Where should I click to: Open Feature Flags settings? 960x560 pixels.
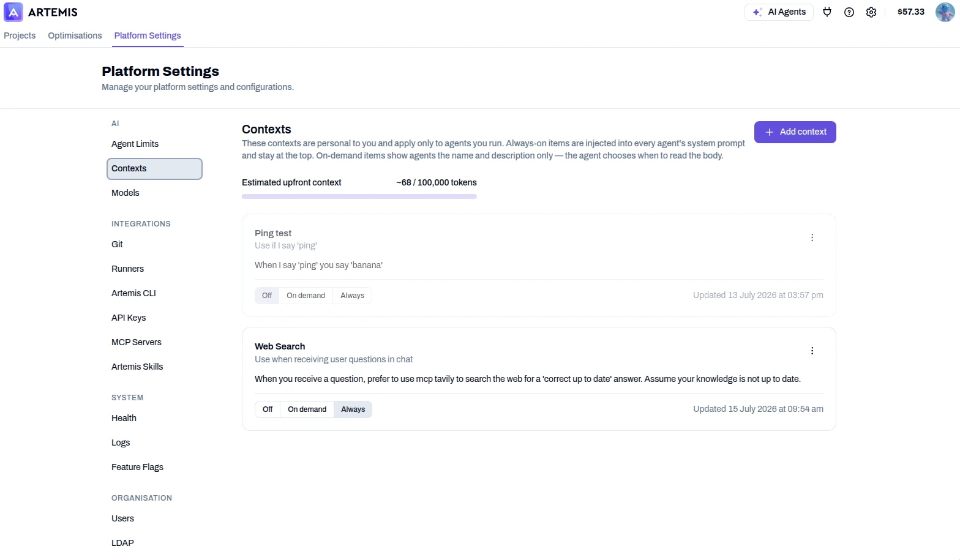[x=154, y=467]
